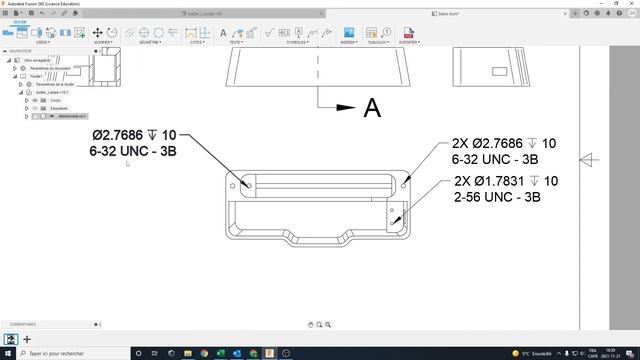The height and width of the screenshot is (360, 640).
Task: Select the Break View tool
Action: point(65,33)
